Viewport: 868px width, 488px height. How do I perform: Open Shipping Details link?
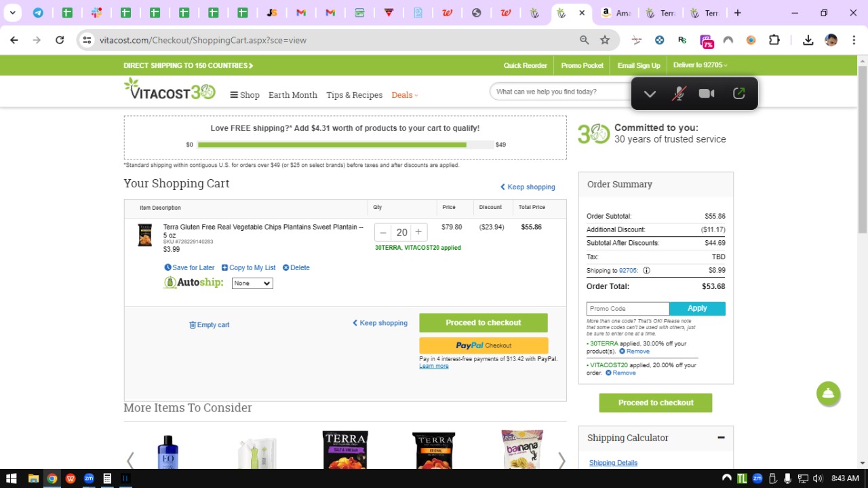click(x=613, y=463)
